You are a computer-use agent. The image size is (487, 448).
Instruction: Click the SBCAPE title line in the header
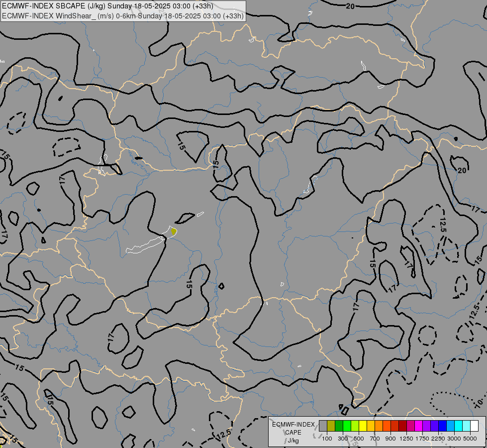point(107,6)
